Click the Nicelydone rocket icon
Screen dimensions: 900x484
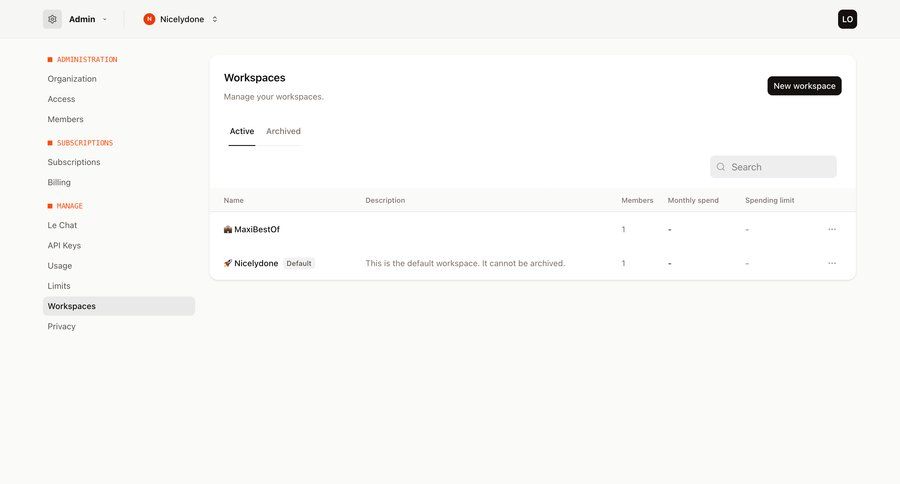tap(228, 263)
